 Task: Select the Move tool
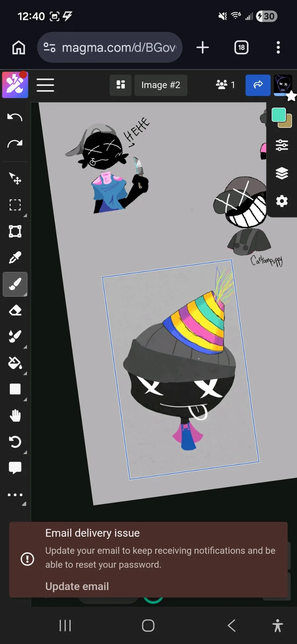pyautogui.click(x=15, y=178)
